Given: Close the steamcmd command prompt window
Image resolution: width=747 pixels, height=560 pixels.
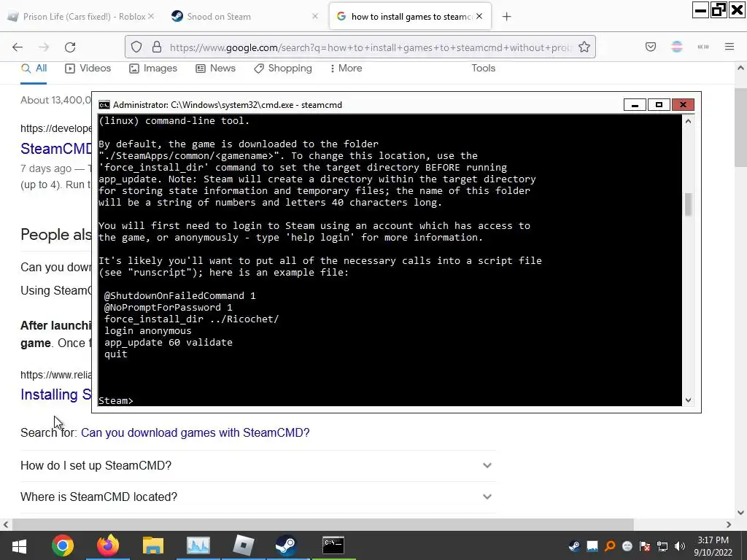Looking at the screenshot, I should 683,105.
